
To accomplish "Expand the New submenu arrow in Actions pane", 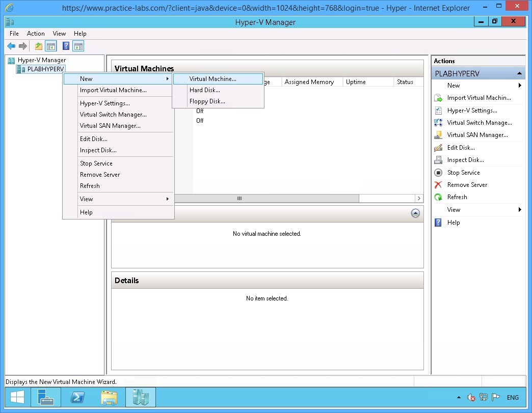I will pos(520,86).
